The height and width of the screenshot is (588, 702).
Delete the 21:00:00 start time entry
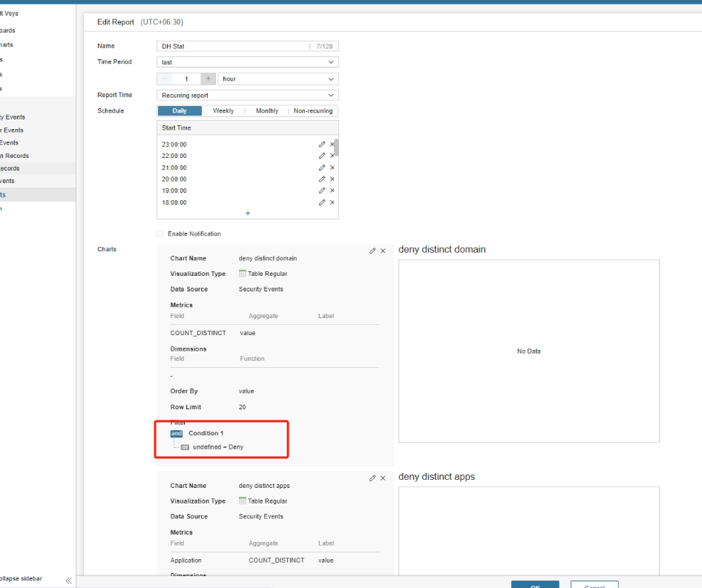pyautogui.click(x=332, y=168)
